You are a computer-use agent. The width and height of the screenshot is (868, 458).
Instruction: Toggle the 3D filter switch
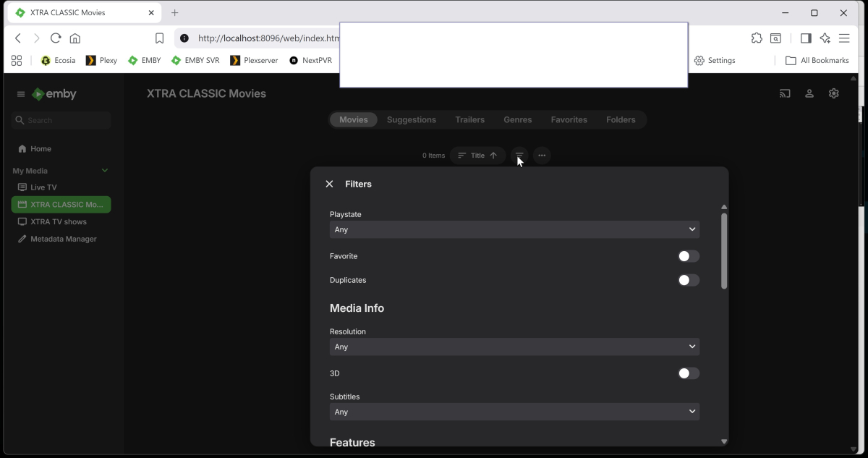click(689, 373)
